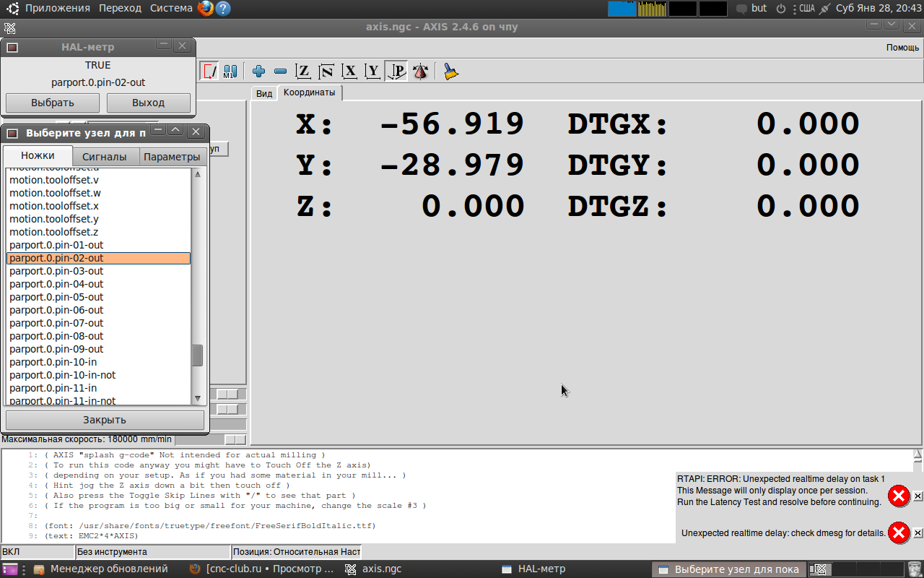Click the down arrow of the pin list scrollbar
Screen dimensions: 924x578
coord(198,398)
